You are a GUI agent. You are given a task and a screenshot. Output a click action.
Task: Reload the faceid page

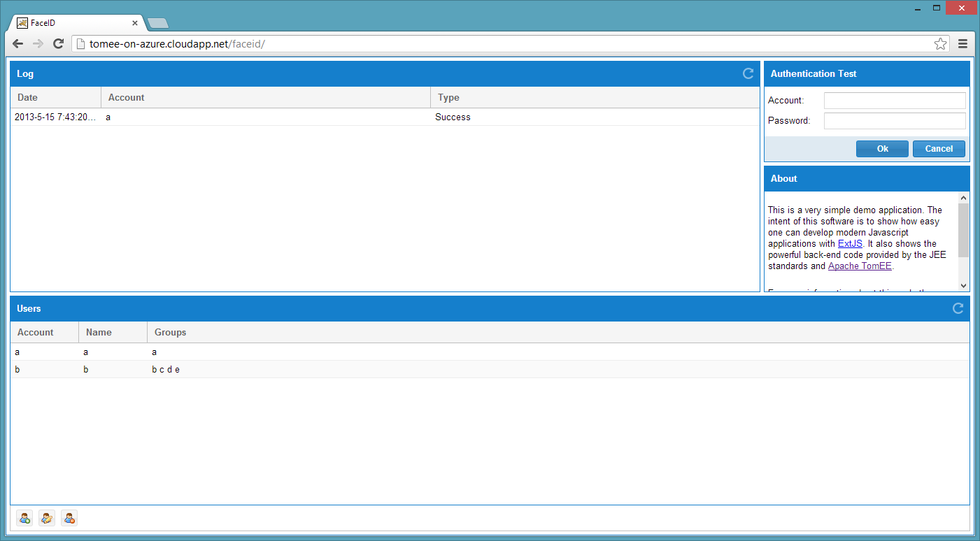[x=58, y=43]
